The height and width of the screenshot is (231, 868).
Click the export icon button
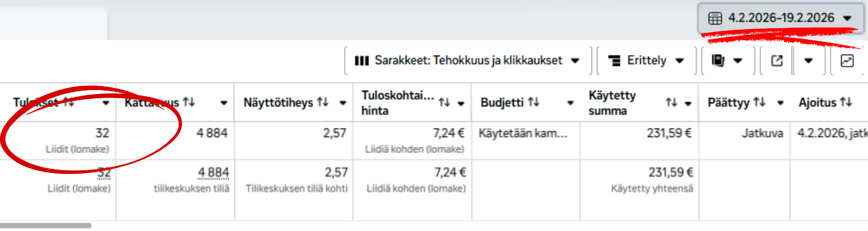pos(777,61)
